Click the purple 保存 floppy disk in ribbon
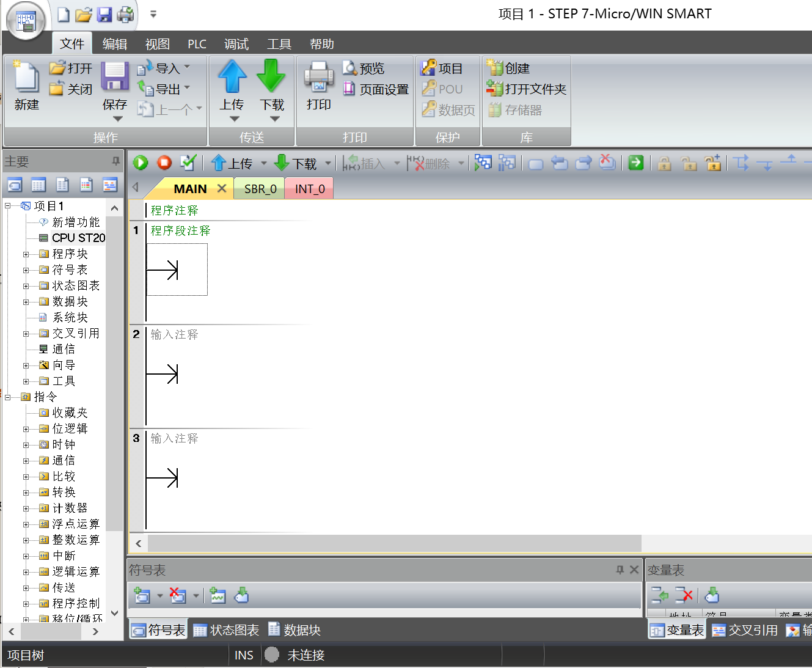The width and height of the screenshot is (812, 668). [114, 77]
